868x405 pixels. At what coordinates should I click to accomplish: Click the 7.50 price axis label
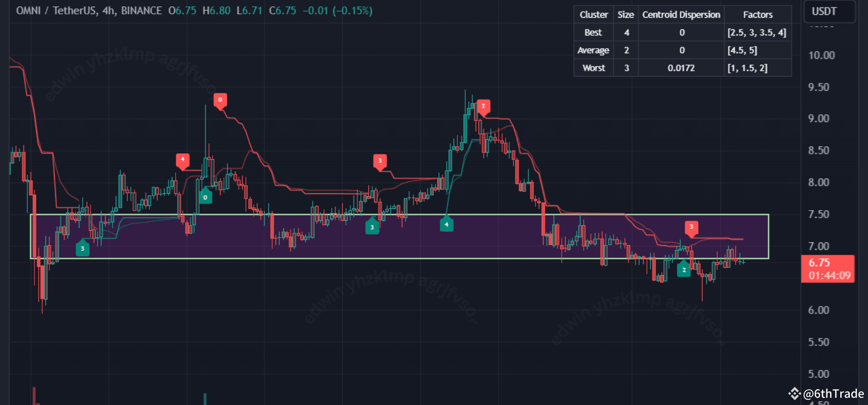[x=818, y=214]
